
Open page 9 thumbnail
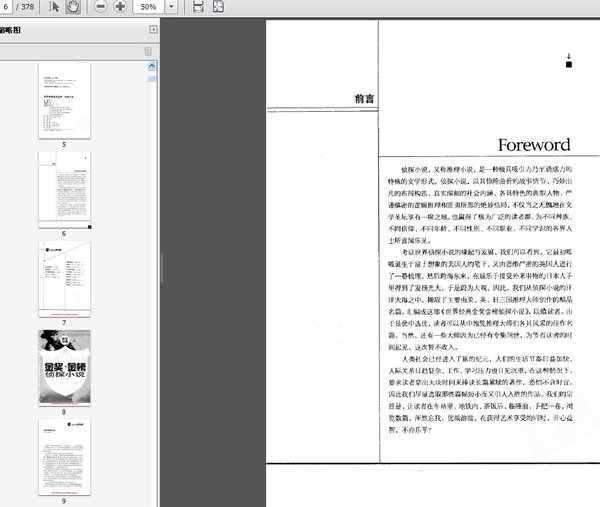(64, 457)
